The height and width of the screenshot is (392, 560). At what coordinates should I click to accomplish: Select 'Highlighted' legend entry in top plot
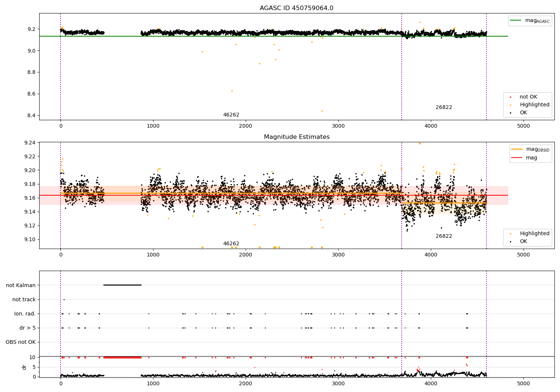point(535,105)
